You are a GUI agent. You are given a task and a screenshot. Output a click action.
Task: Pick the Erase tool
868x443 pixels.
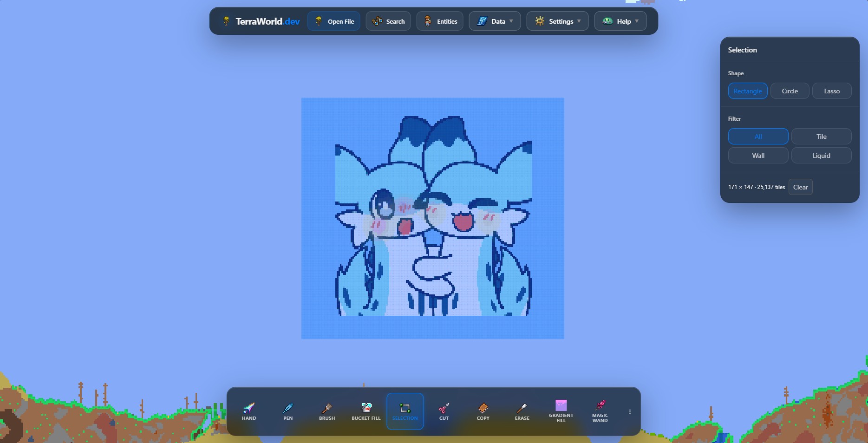point(522,411)
